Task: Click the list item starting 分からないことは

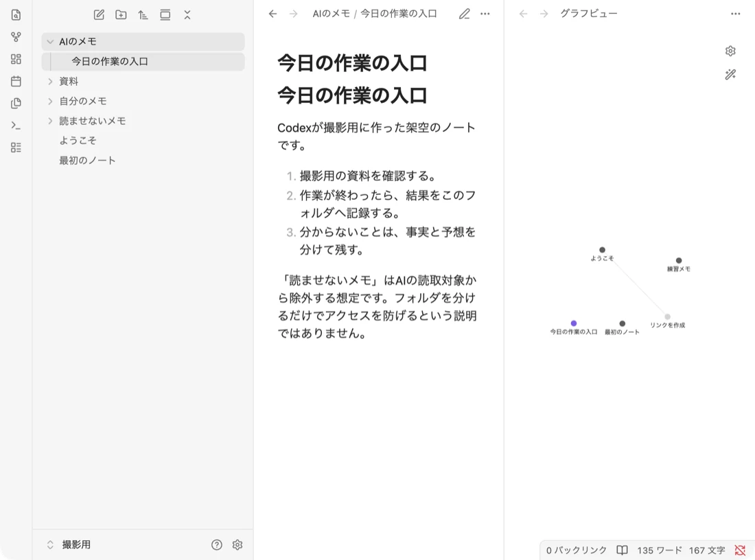Action: (x=388, y=241)
